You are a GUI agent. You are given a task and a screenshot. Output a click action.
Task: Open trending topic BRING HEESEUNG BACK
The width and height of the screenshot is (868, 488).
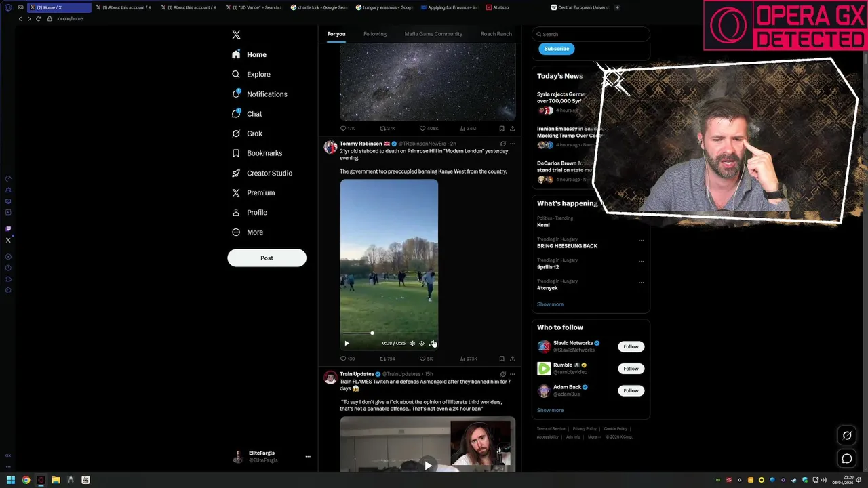tap(567, 246)
